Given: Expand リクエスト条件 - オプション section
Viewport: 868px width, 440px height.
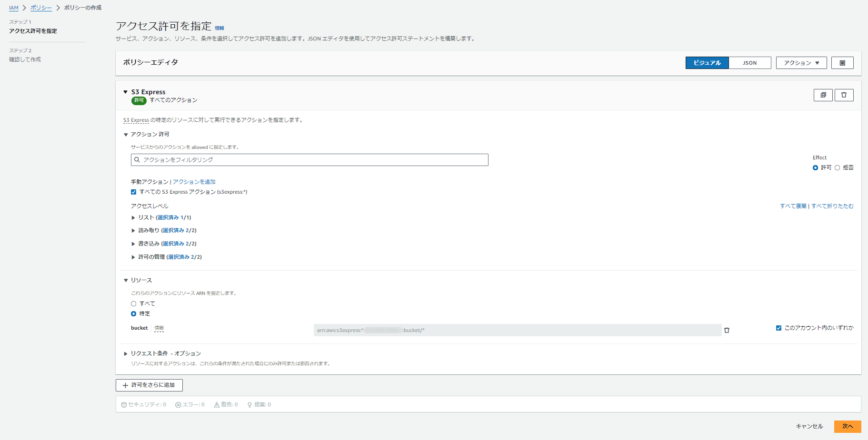Looking at the screenshot, I should click(x=126, y=353).
